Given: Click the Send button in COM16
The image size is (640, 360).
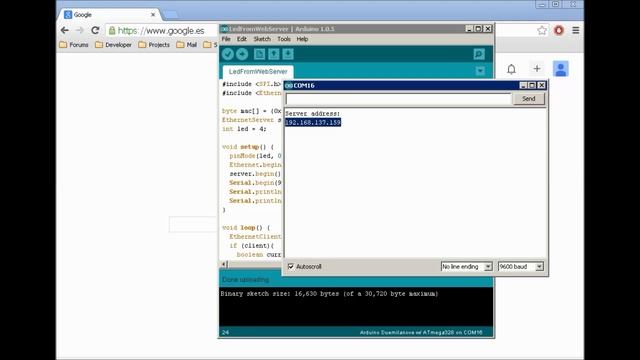Looking at the screenshot, I should tap(529, 99).
